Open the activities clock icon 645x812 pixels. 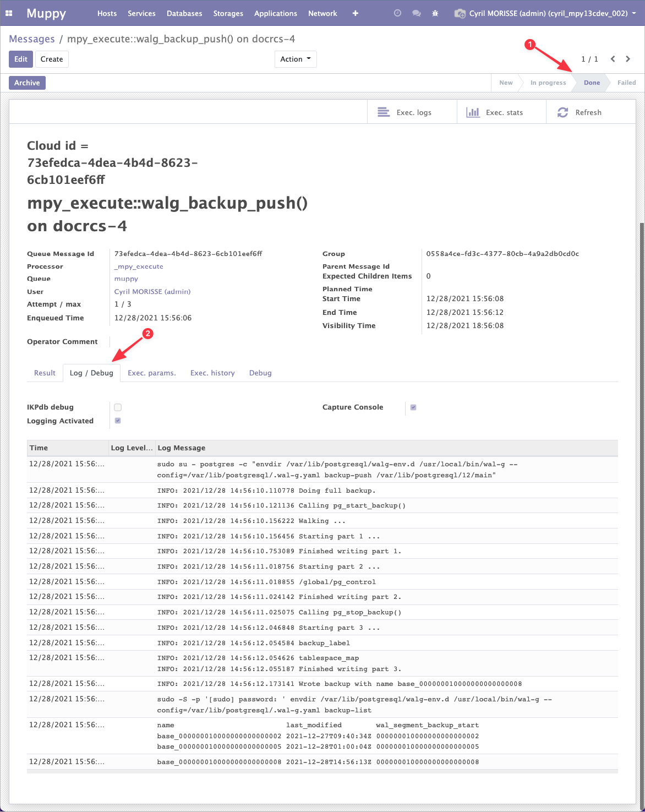click(397, 13)
